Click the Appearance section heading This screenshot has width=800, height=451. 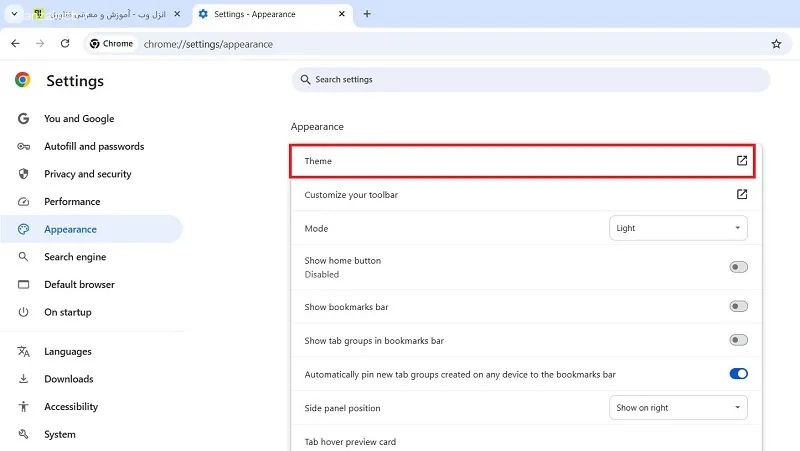[x=317, y=127]
